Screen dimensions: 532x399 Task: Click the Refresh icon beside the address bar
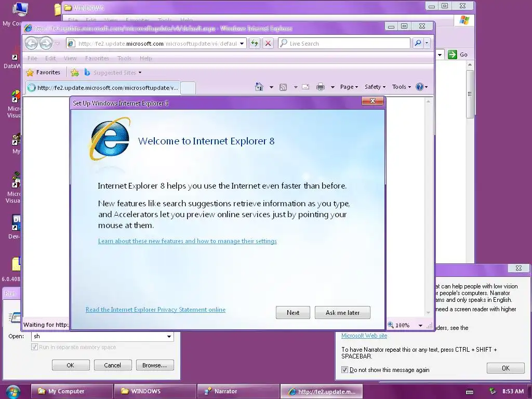pyautogui.click(x=255, y=43)
